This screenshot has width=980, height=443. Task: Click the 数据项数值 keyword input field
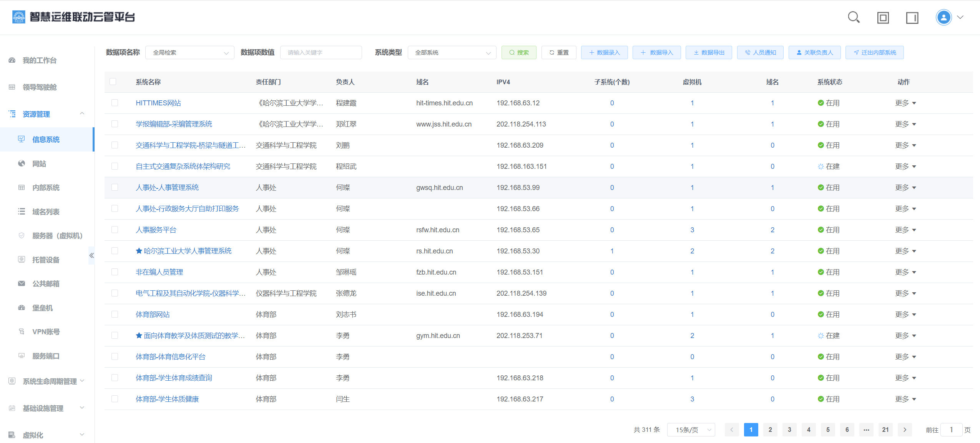tap(321, 52)
